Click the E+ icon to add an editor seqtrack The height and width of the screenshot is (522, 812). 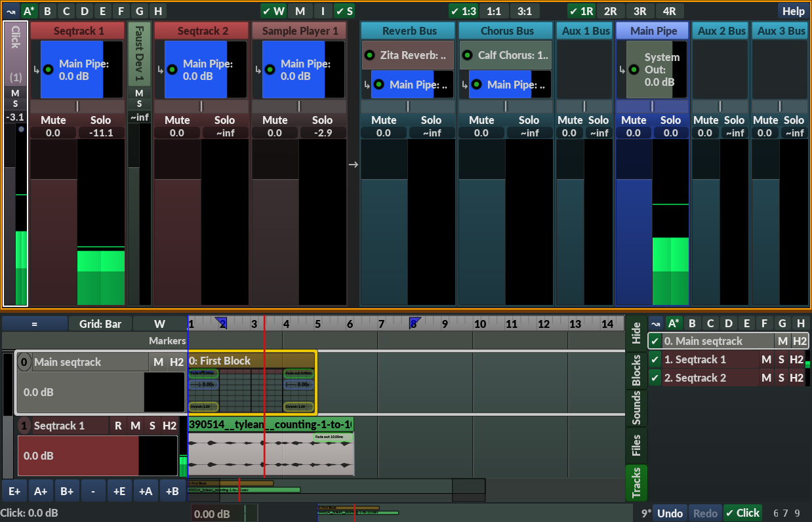[14, 490]
